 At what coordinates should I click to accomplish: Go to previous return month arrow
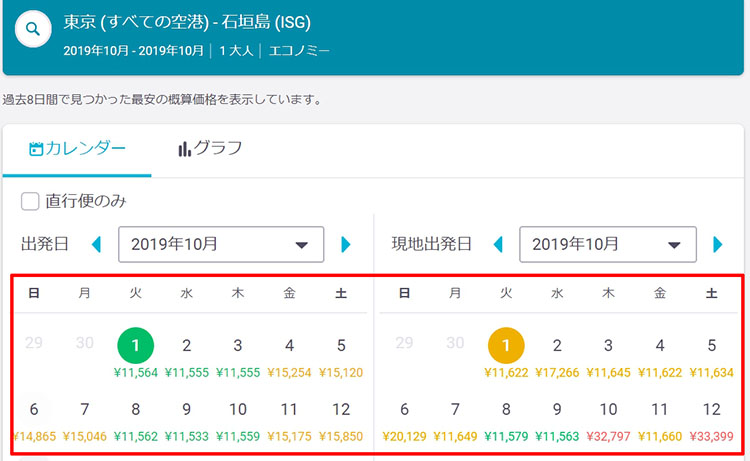(498, 244)
